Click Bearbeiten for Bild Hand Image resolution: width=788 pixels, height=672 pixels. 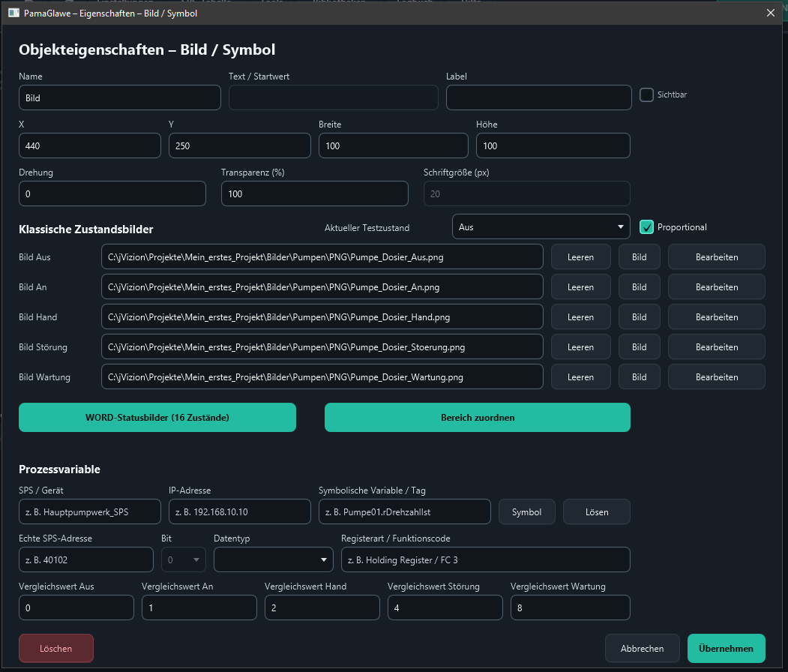tap(717, 317)
